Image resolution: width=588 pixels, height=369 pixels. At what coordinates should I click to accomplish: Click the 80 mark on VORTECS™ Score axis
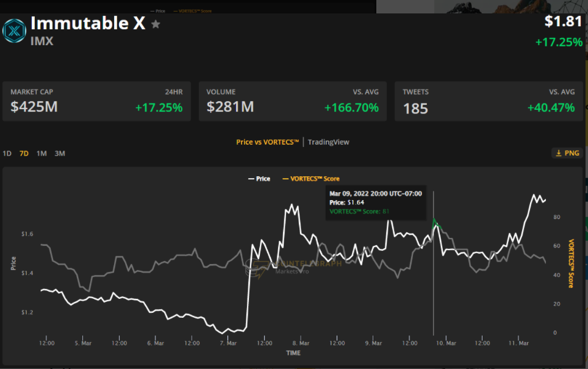coord(557,217)
